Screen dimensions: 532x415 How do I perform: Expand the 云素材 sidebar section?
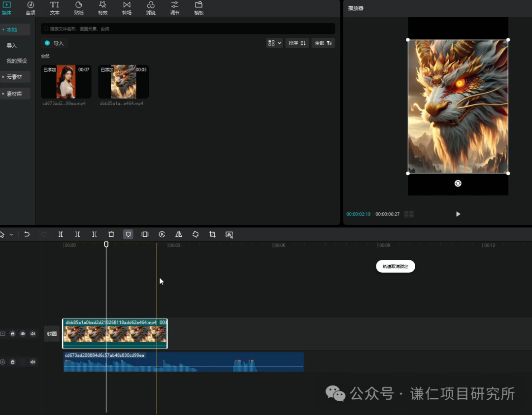(x=15, y=77)
